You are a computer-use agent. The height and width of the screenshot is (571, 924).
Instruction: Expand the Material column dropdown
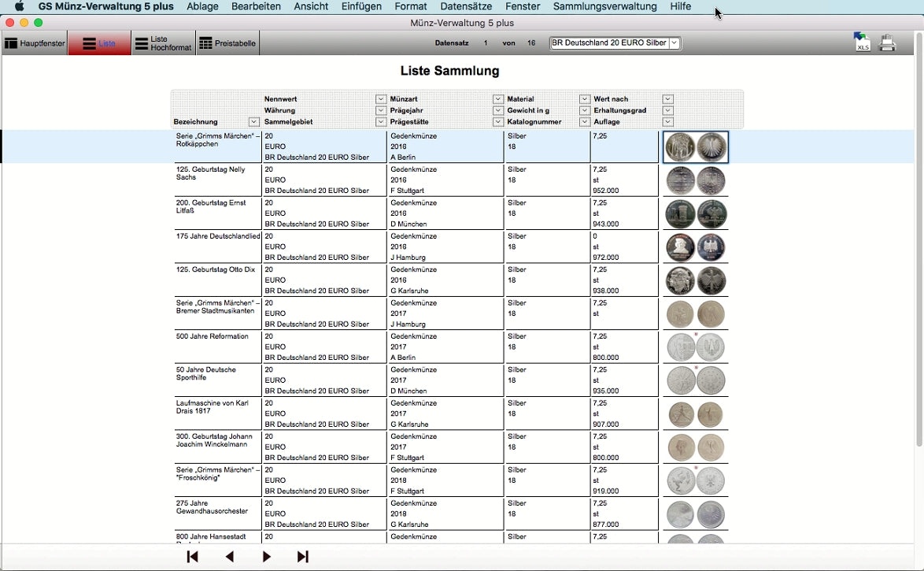(x=585, y=99)
